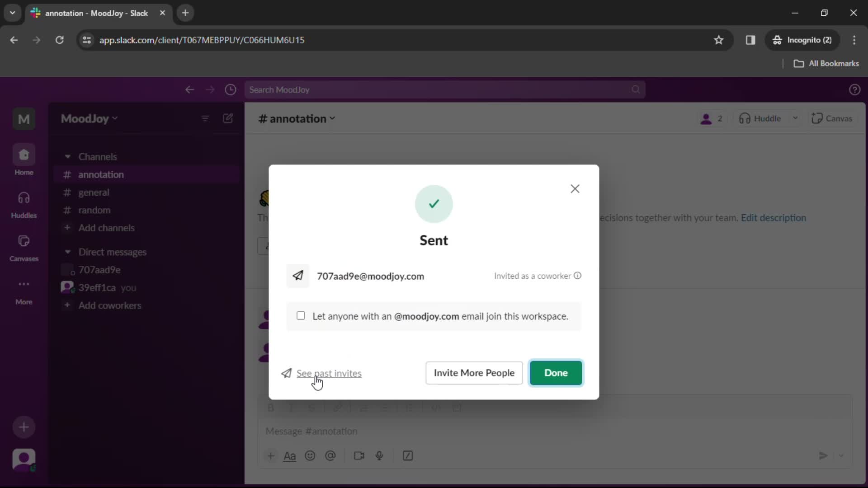Click the See past invites send icon
This screenshot has width=868, height=488.
(286, 372)
